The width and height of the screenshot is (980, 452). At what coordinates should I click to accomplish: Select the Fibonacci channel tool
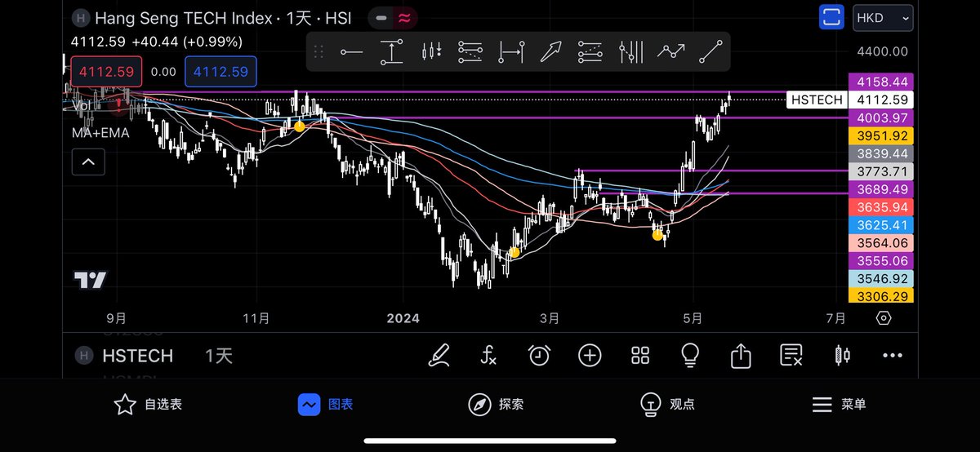point(590,51)
